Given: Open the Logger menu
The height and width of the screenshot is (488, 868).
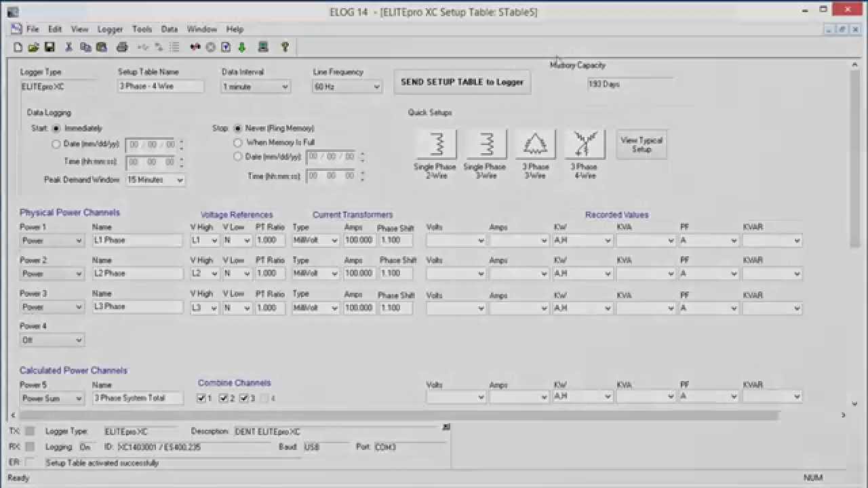Looking at the screenshot, I should (110, 29).
